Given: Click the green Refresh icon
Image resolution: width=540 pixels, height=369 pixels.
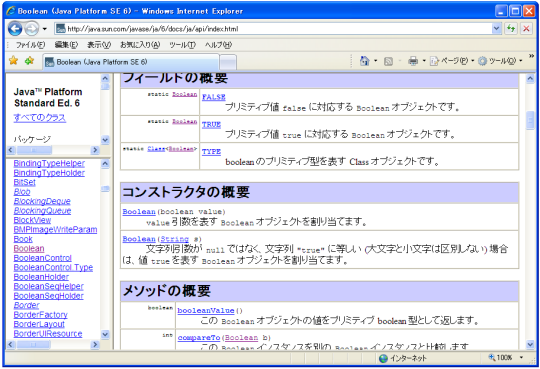Looking at the screenshot, I should point(511,29).
